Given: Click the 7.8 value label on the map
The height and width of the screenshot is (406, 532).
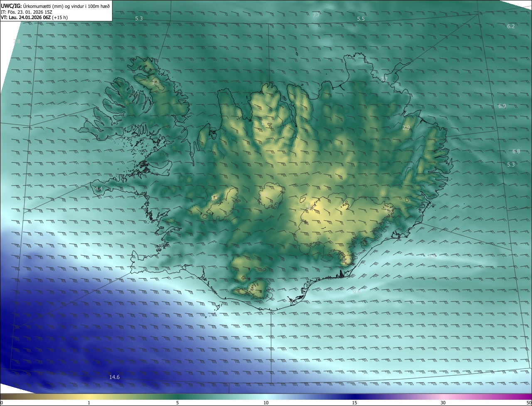Looking at the screenshot, I should click(17, 42).
